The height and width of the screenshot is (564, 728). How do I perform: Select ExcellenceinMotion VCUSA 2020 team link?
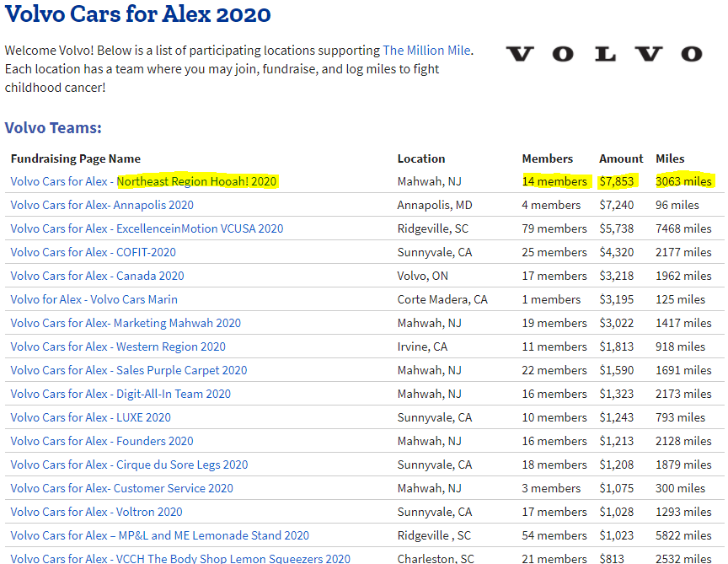point(147,228)
